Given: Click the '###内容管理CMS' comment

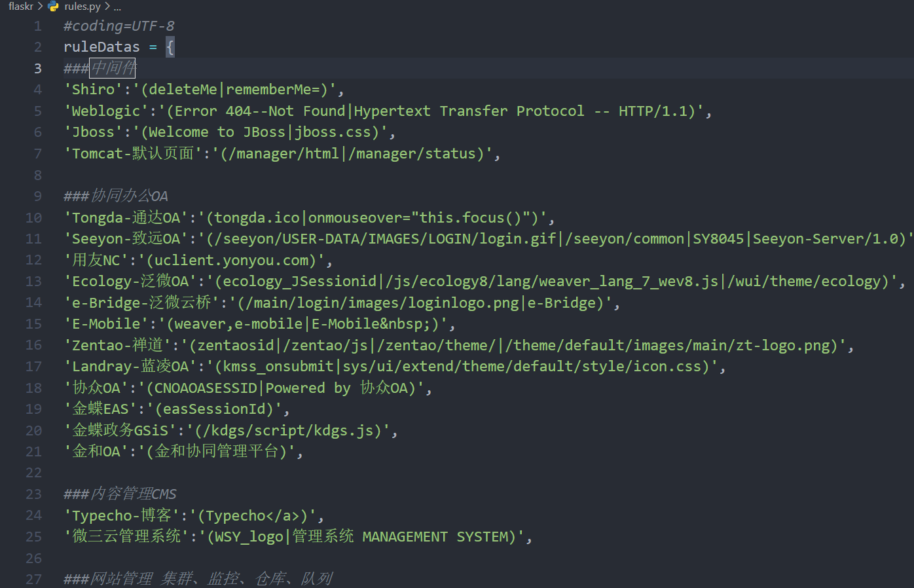Looking at the screenshot, I should click(120, 494).
